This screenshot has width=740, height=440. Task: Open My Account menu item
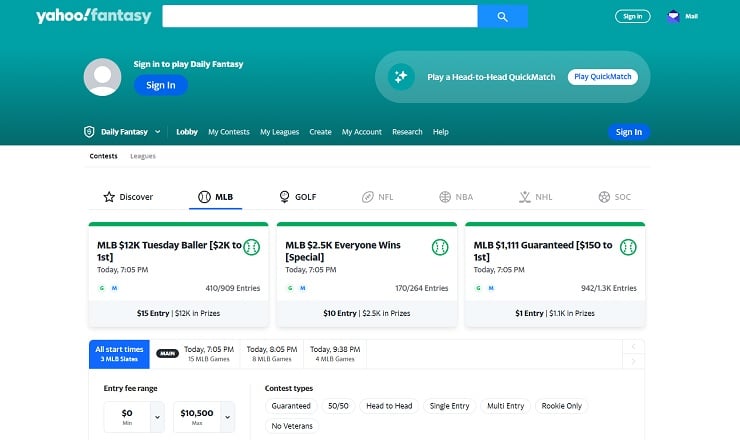coord(362,132)
